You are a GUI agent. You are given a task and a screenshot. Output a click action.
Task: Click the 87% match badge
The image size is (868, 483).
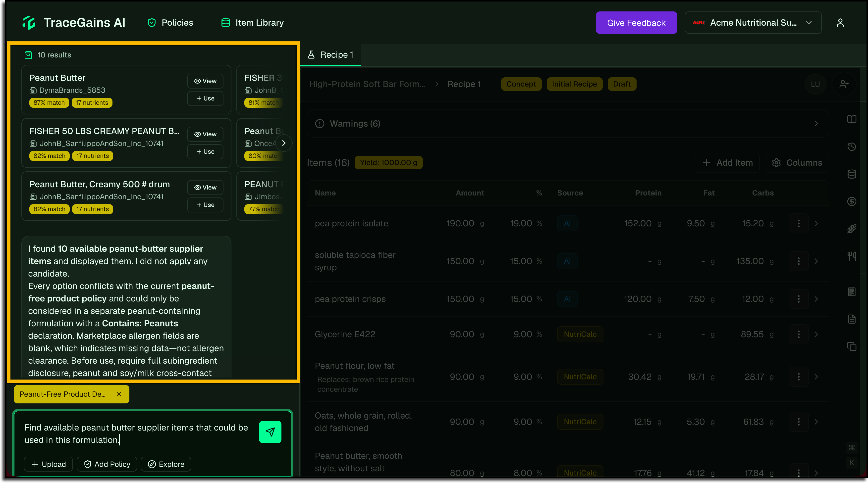tap(49, 103)
